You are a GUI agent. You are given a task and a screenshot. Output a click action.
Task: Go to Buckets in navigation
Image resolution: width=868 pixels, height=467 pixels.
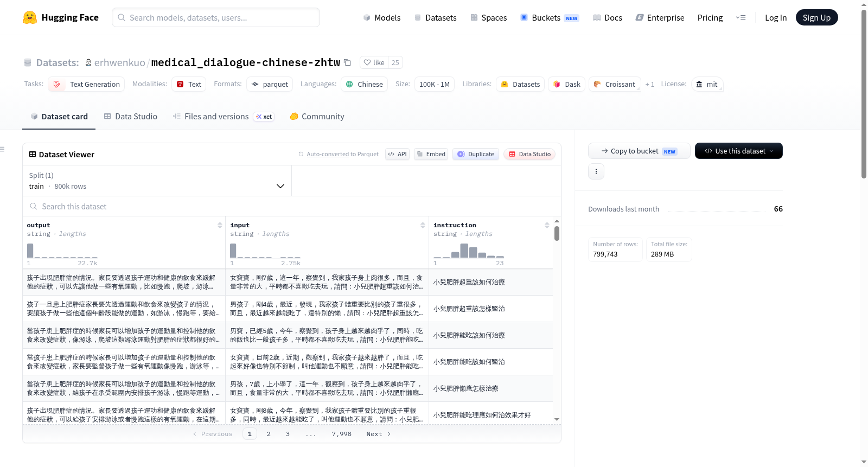pos(550,17)
